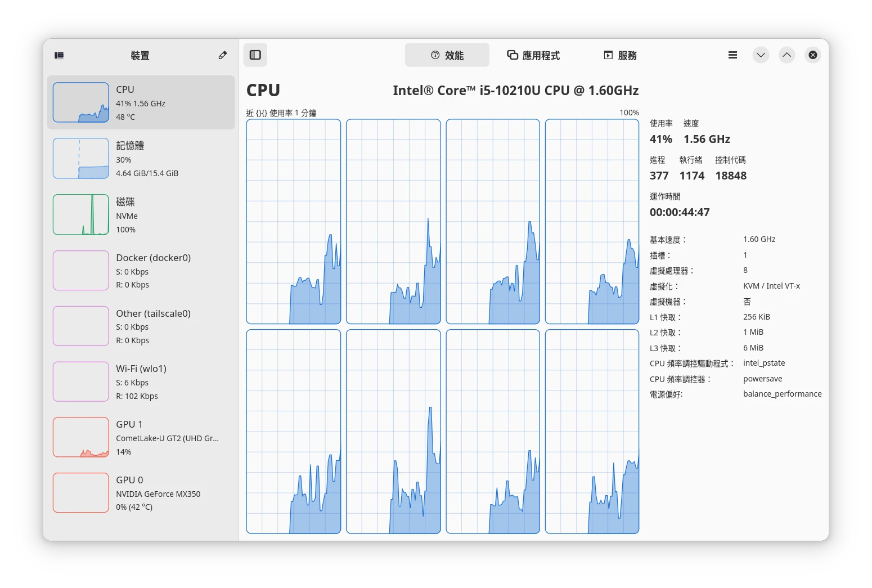Click the device list icon in sidebar header
Image resolution: width=872 pixels, height=588 pixels.
click(x=59, y=55)
